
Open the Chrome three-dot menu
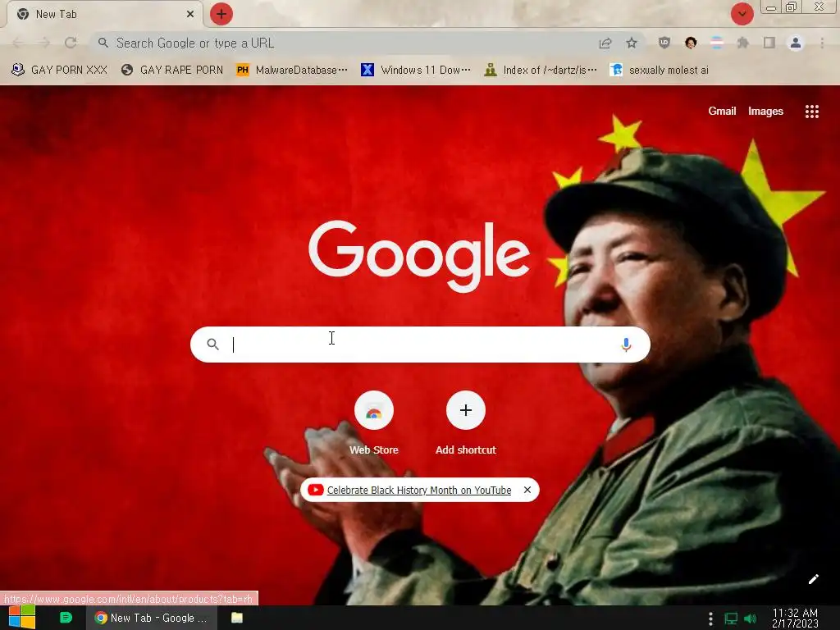(822, 43)
